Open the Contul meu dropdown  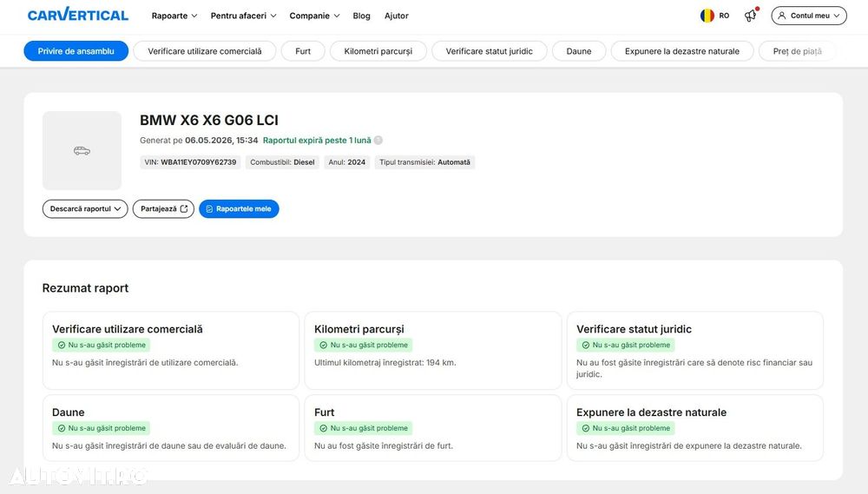pyautogui.click(x=809, y=16)
